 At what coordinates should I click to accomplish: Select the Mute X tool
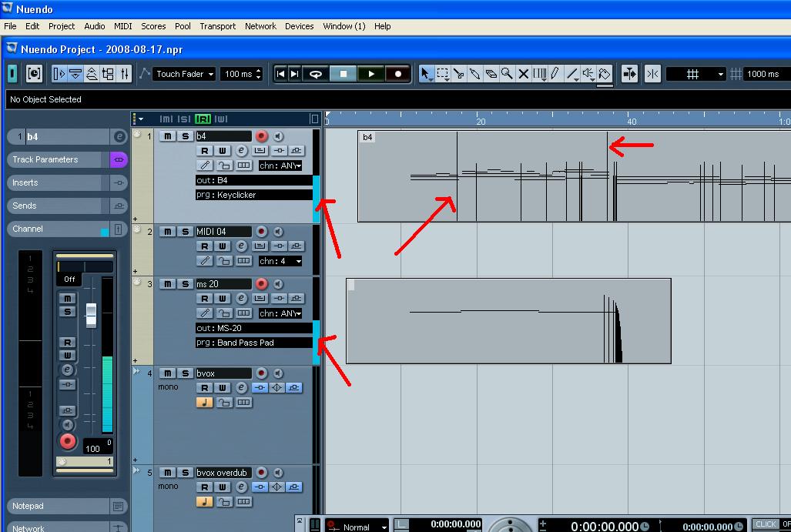524,74
